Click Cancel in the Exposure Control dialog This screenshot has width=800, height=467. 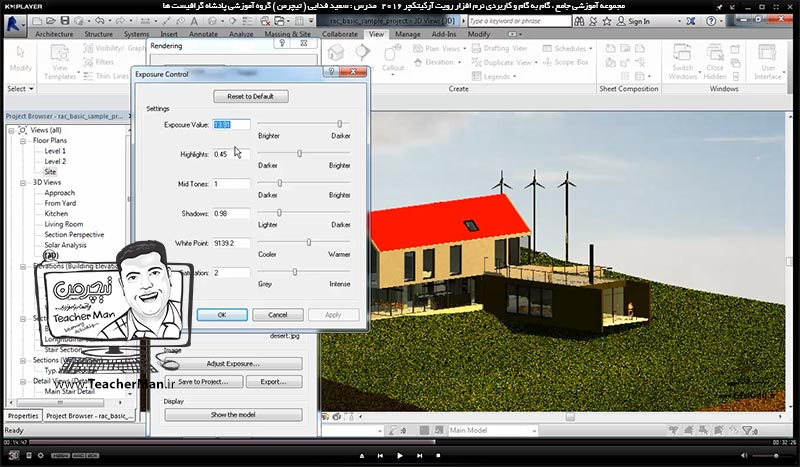click(x=278, y=315)
